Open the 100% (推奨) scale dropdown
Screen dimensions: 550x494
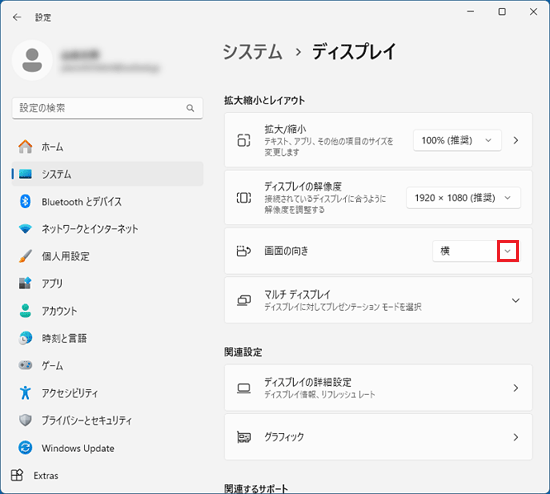click(457, 140)
